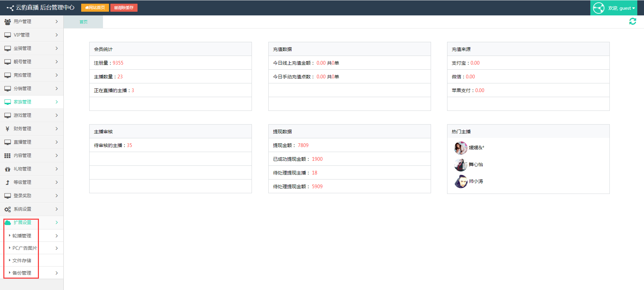Click the 支付宝 amount 0.00
Image resolution: width=644 pixels, height=290 pixels.
(475, 63)
